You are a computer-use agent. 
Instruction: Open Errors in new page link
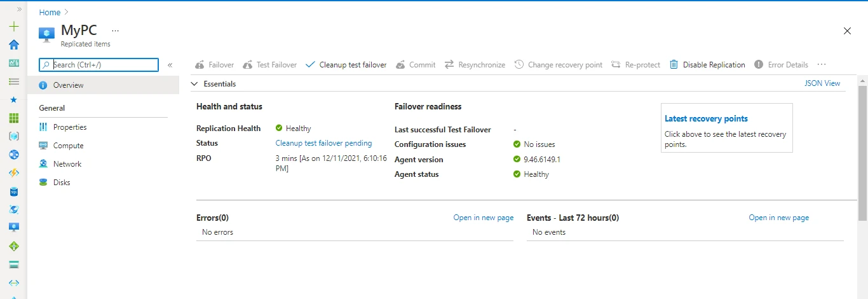[483, 218]
